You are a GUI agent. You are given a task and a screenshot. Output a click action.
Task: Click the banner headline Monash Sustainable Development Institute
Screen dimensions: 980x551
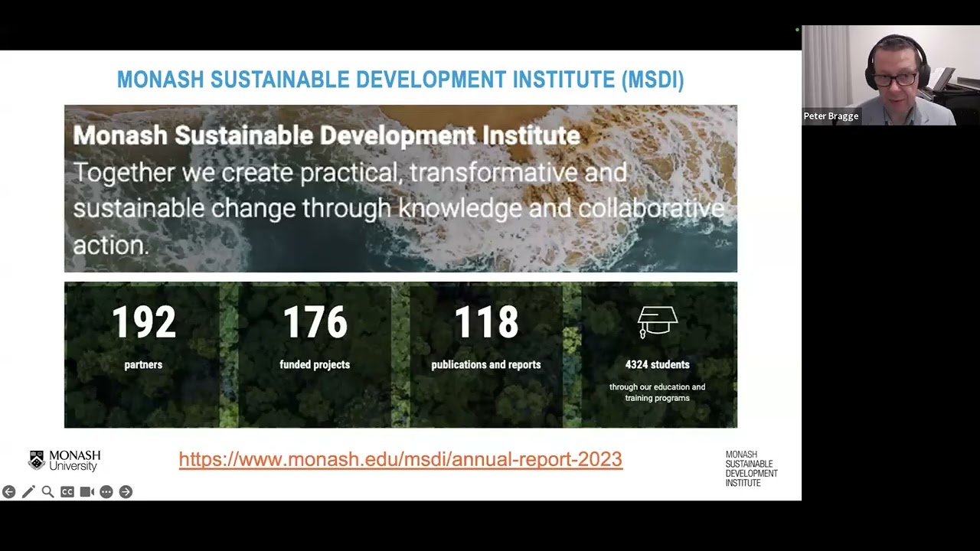point(326,135)
